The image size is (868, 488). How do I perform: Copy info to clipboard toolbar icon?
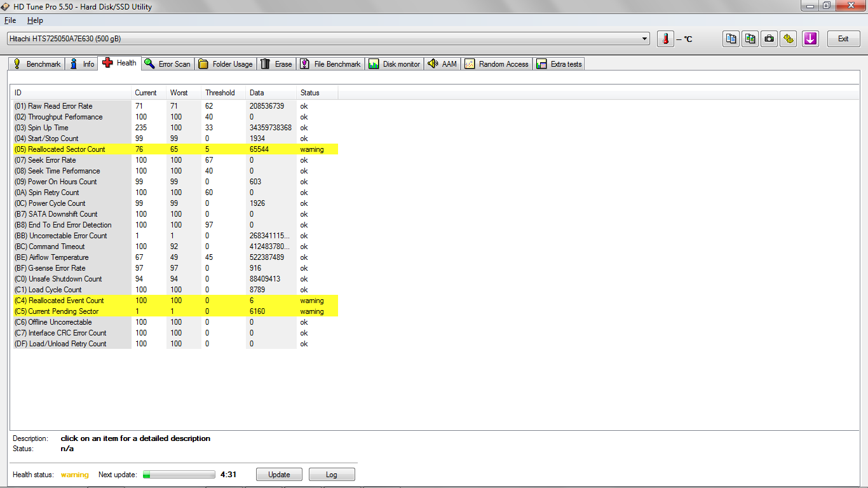pos(731,39)
